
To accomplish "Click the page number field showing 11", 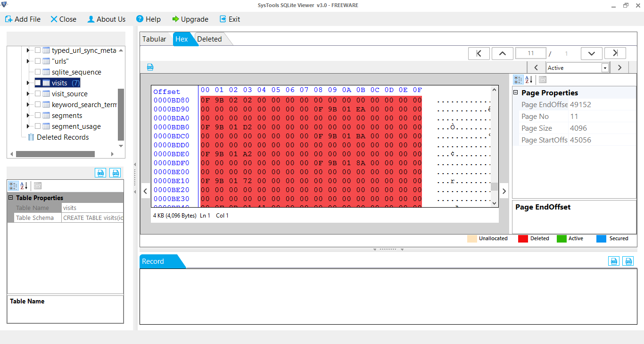I will (531, 53).
